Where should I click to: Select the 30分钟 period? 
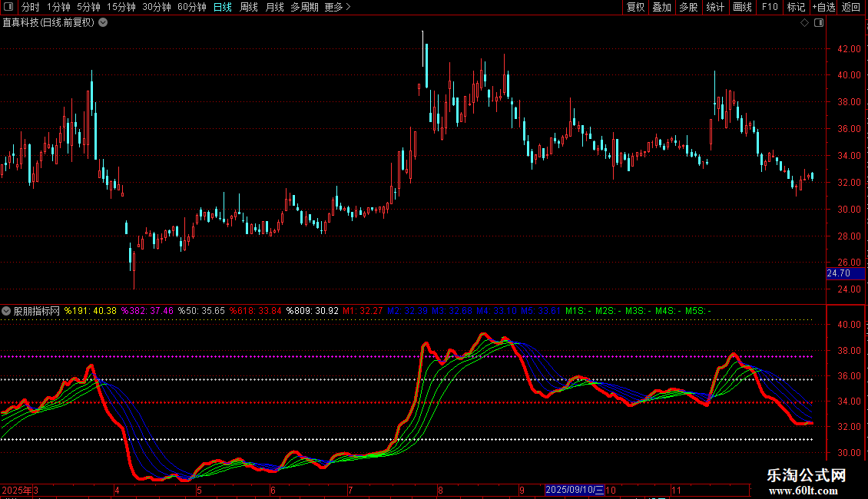156,7
